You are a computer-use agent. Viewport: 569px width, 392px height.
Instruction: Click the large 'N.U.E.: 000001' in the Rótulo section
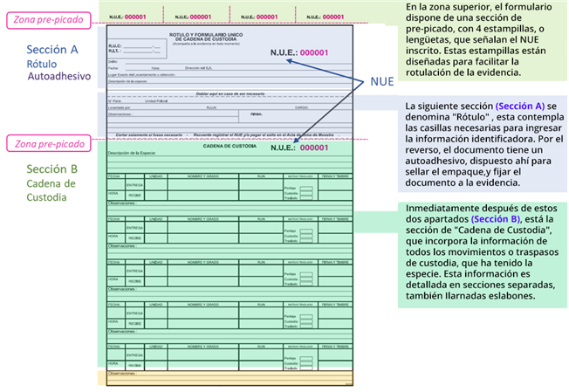tap(299, 52)
